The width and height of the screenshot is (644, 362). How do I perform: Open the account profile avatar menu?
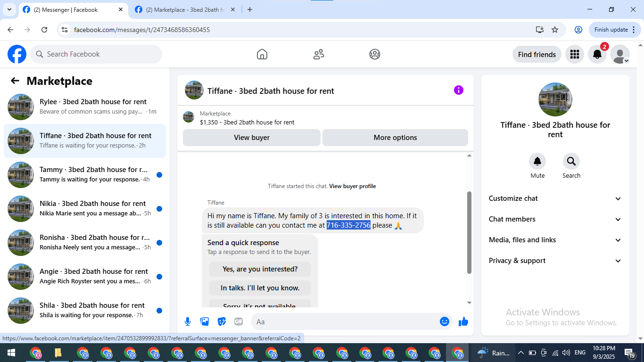click(x=619, y=54)
